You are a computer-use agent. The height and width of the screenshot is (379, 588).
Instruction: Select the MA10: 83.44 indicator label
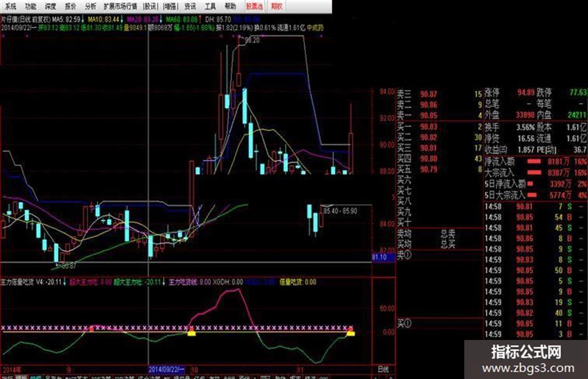[x=103, y=19]
